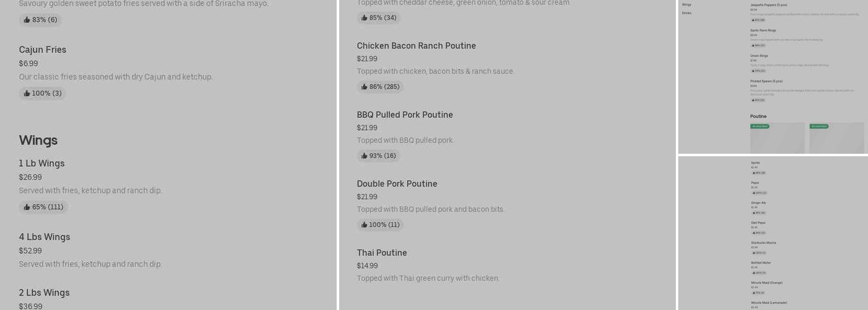Open the 4 Lbs Wings item
Image resolution: width=868 pixels, height=310 pixels.
coord(44,237)
